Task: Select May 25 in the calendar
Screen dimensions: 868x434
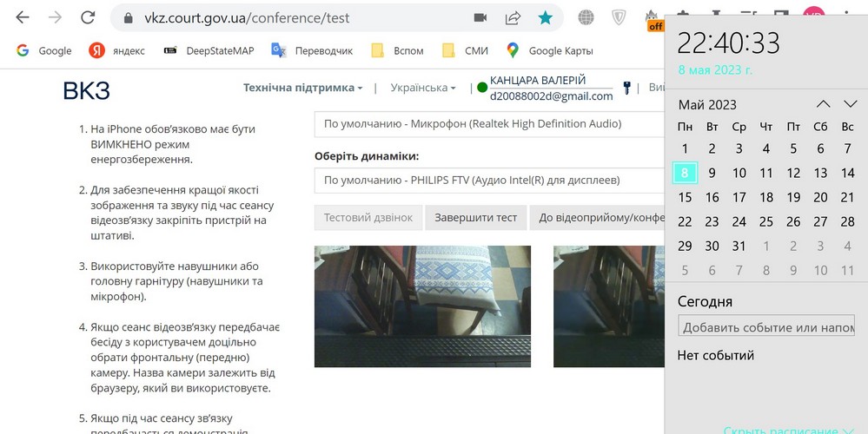Action: pos(766,221)
